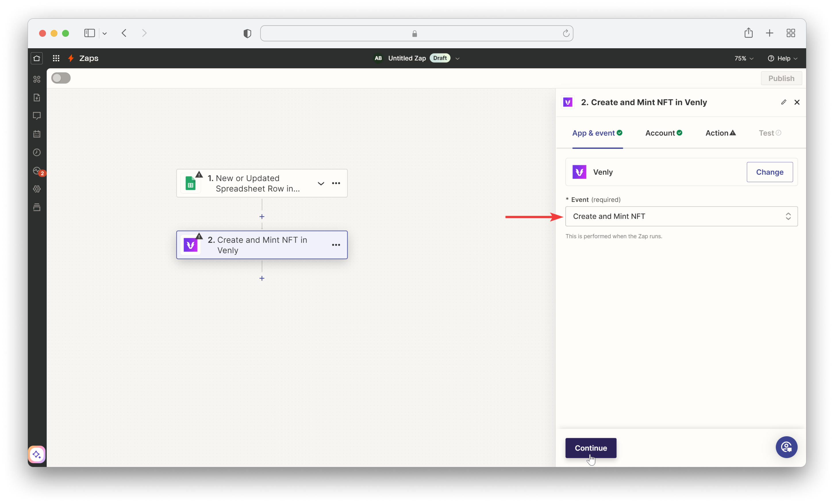Click the Venly app icon in step 2
The image size is (834, 504).
191,245
